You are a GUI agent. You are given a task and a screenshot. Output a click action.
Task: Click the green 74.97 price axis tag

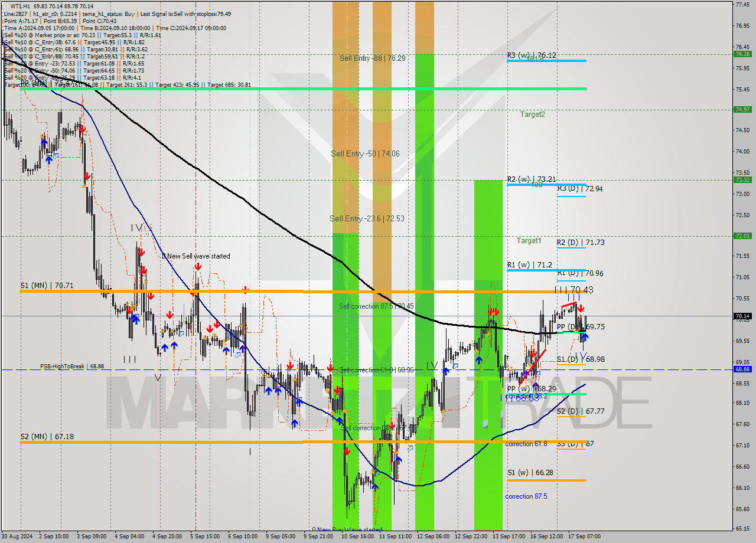pos(742,109)
